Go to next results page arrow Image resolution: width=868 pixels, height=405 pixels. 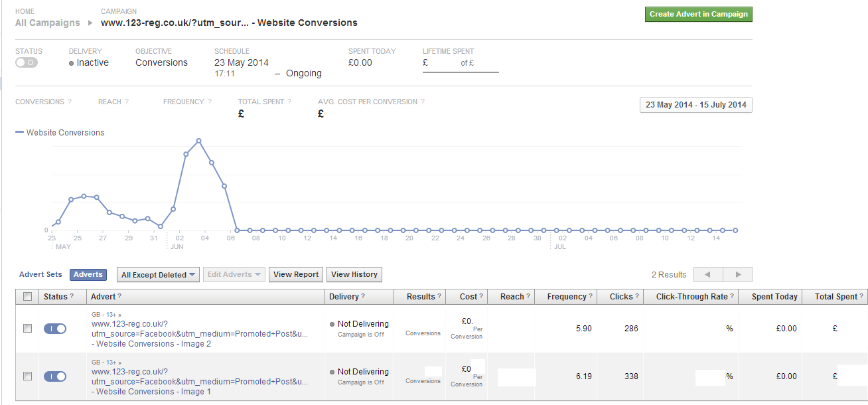(x=737, y=274)
